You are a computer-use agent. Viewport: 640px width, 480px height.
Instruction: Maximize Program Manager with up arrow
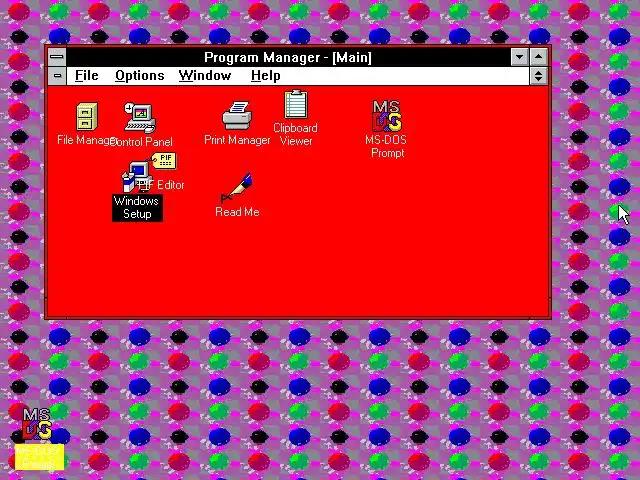[x=539, y=57]
